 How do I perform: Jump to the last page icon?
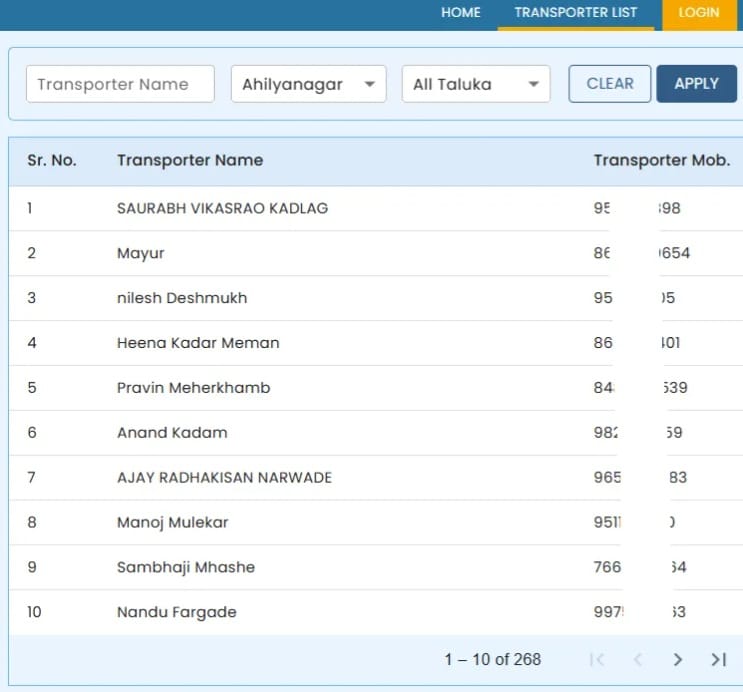click(x=718, y=659)
